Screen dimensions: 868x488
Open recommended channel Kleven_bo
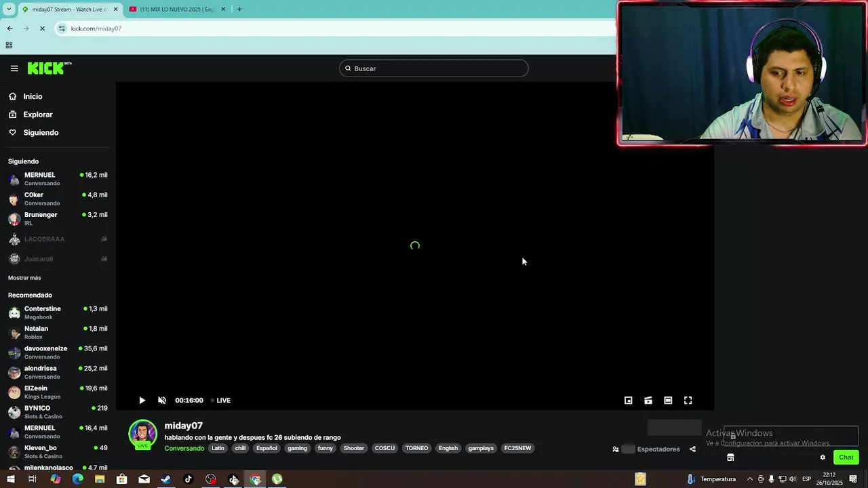58,451
